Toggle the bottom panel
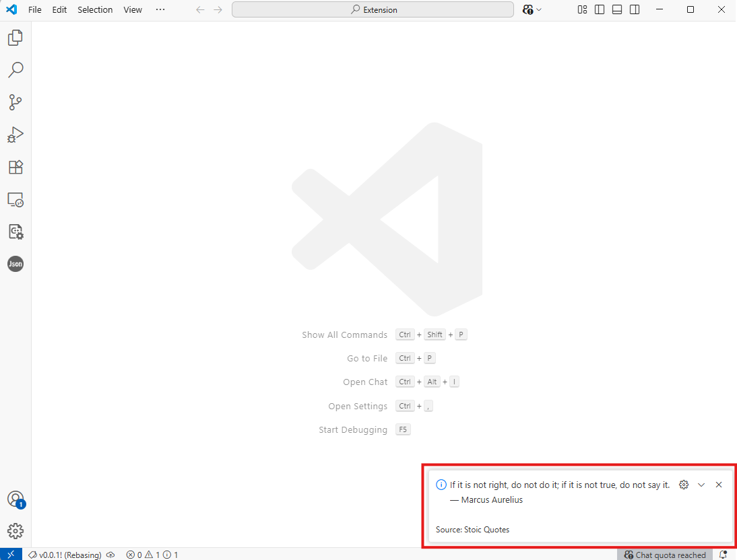 [617, 10]
